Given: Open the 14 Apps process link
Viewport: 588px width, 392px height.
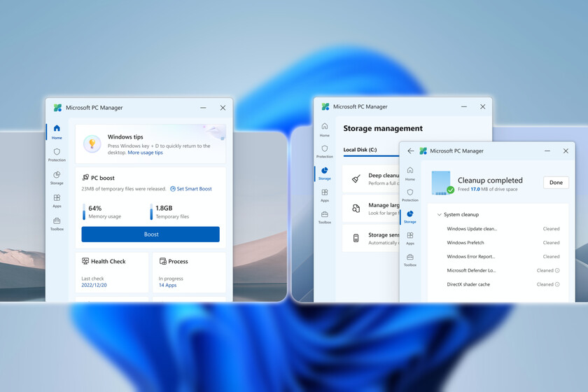Looking at the screenshot, I should click(167, 286).
